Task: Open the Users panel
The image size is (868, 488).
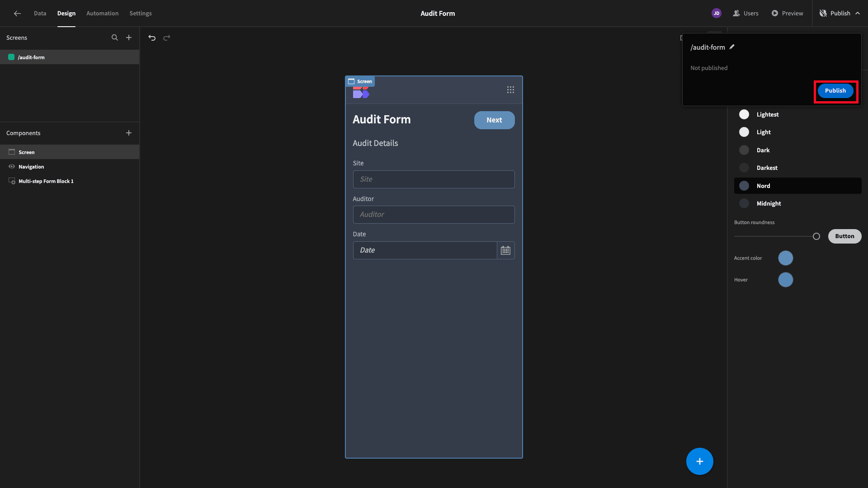Action: (745, 14)
